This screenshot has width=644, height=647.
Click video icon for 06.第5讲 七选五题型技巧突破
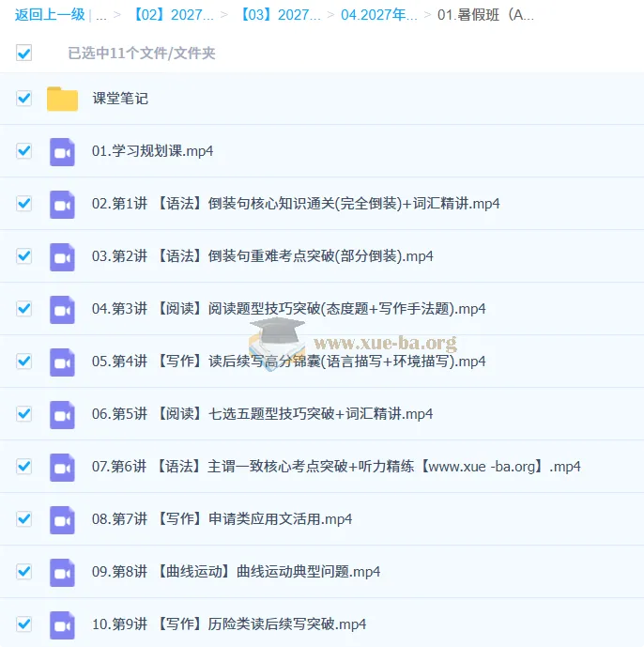(62, 415)
